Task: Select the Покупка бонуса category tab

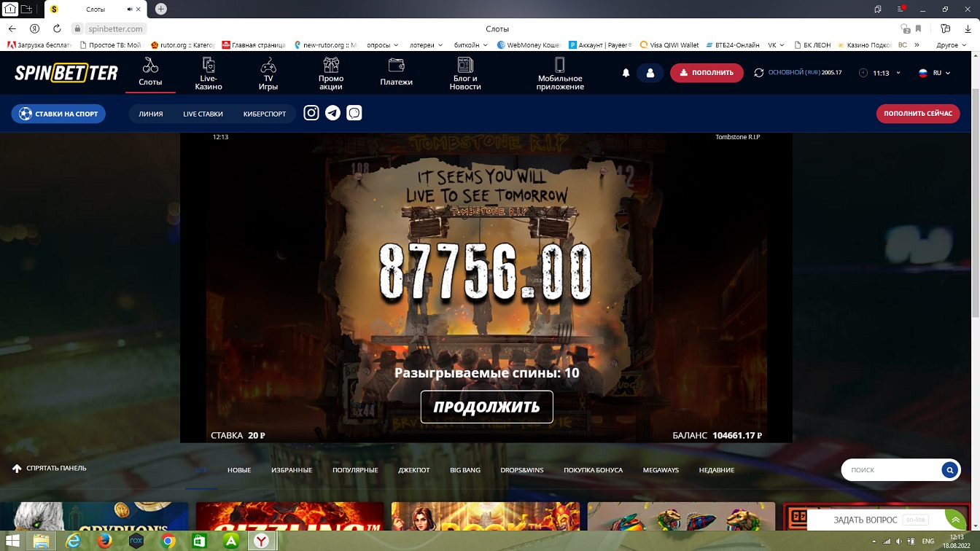Action: pos(593,470)
